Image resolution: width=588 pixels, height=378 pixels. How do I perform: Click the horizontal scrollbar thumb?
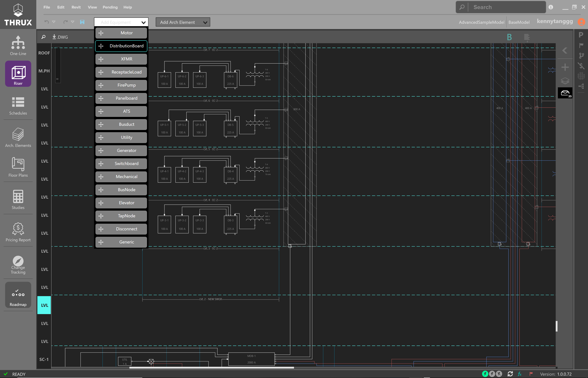point(211,368)
